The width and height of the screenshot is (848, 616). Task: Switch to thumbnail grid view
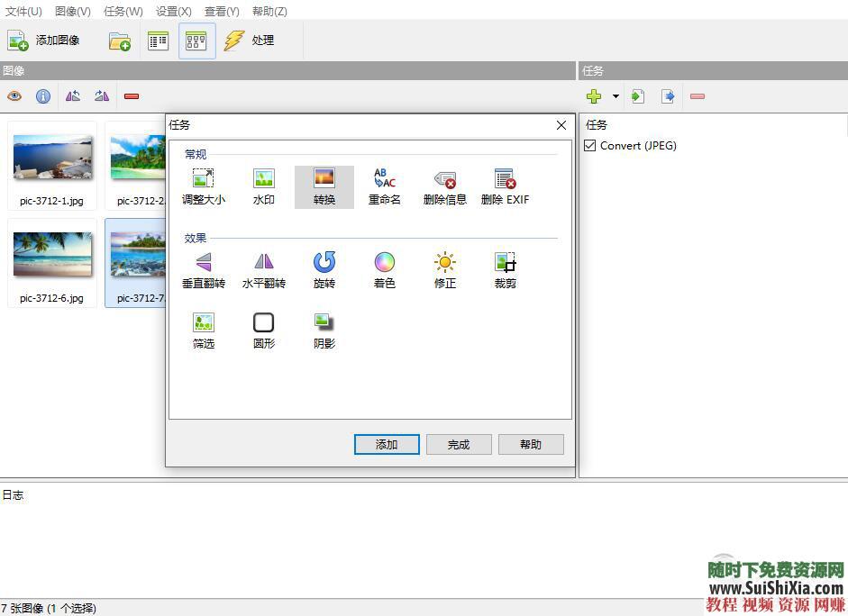point(196,41)
